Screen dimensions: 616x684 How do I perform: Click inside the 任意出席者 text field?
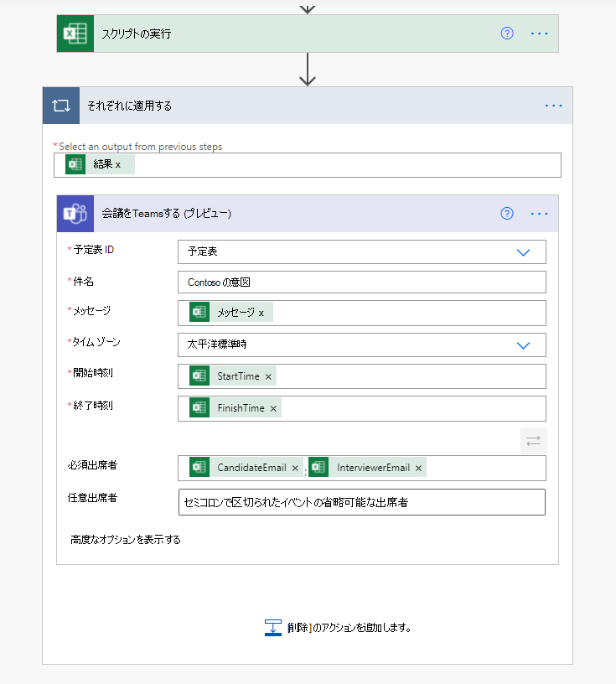360,501
